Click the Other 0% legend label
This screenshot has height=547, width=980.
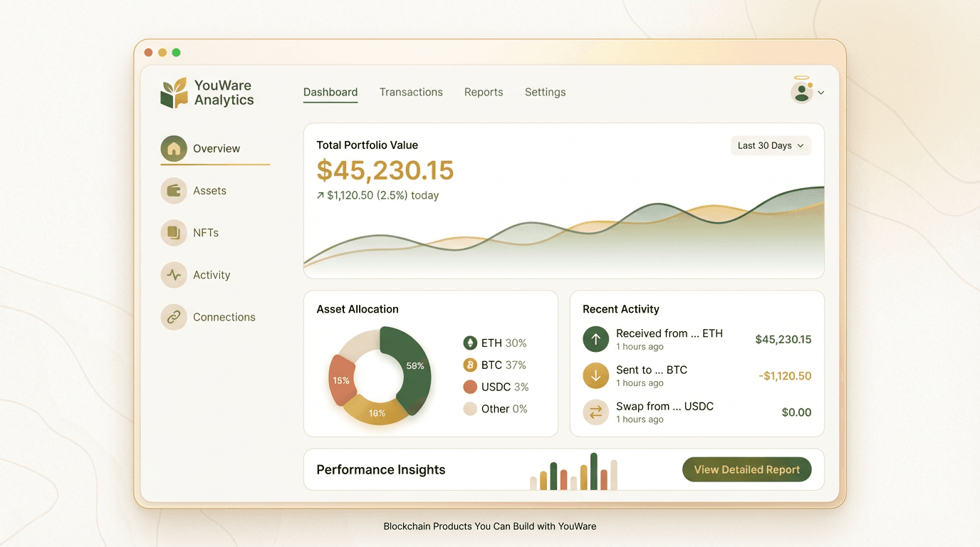pos(504,409)
